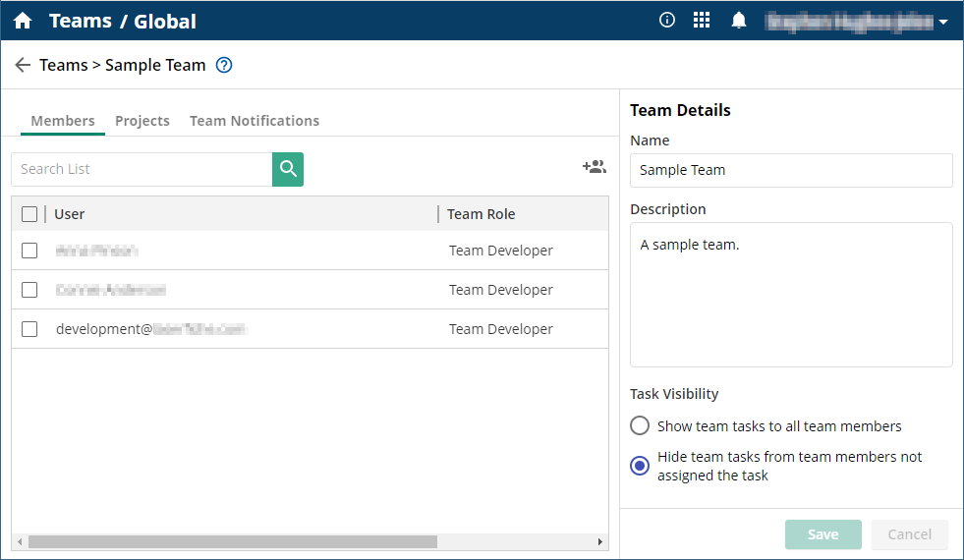Open the notifications bell
964x560 pixels.
point(739,21)
